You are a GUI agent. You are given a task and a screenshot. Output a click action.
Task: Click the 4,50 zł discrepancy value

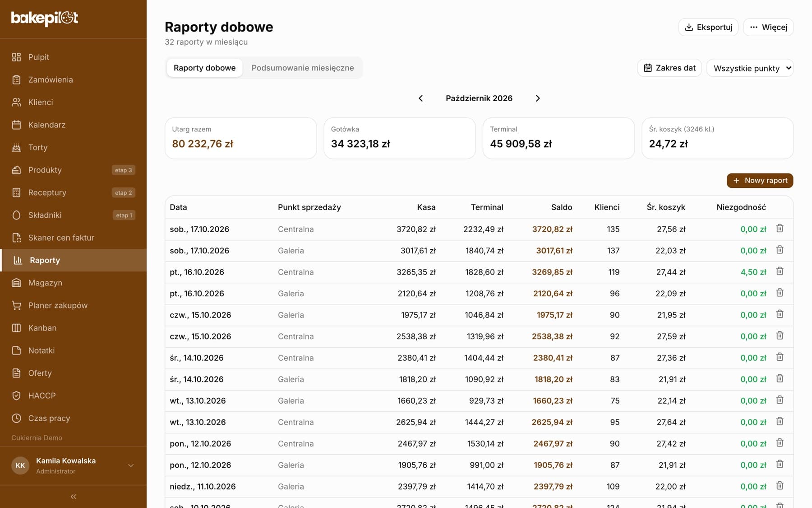click(x=753, y=272)
